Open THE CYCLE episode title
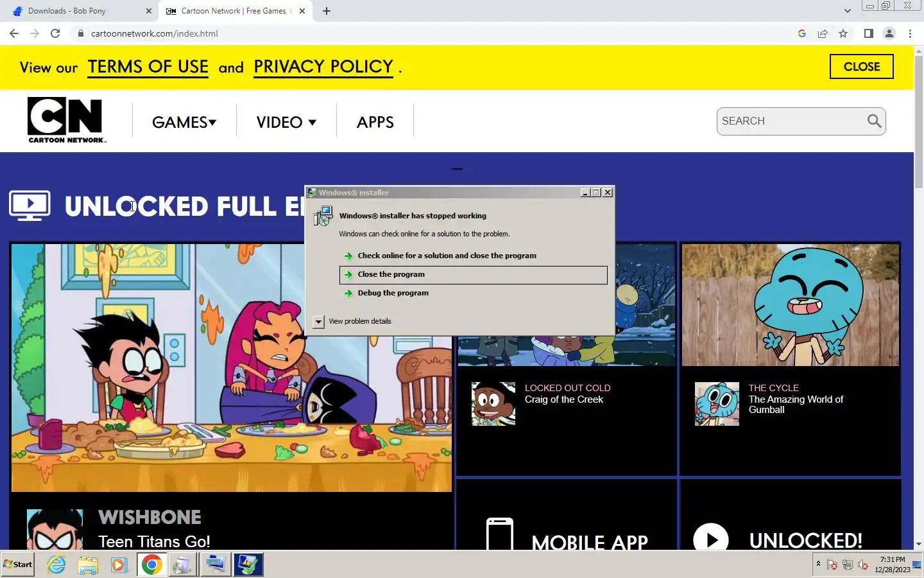Viewport: 924px width, 578px height. (773, 388)
